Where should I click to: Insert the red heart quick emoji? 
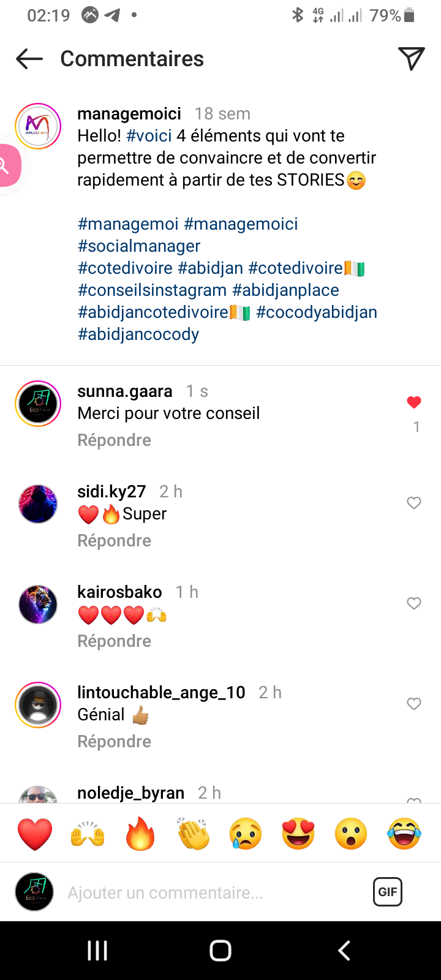coord(35,834)
